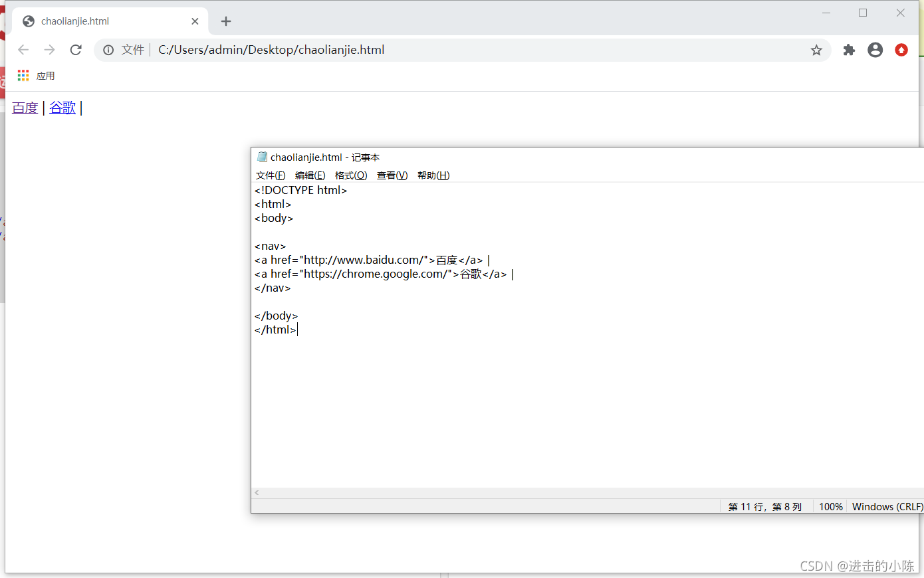This screenshot has height=578, width=924.
Task: Open the Chrome extensions puzzle icon
Action: pyautogui.click(x=849, y=50)
